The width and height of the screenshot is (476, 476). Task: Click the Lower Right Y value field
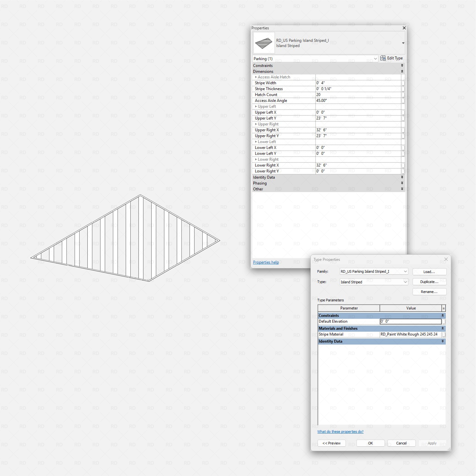[358, 171]
